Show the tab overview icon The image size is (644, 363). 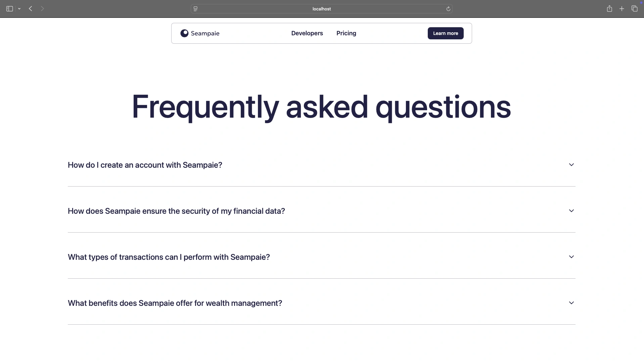pos(634,9)
